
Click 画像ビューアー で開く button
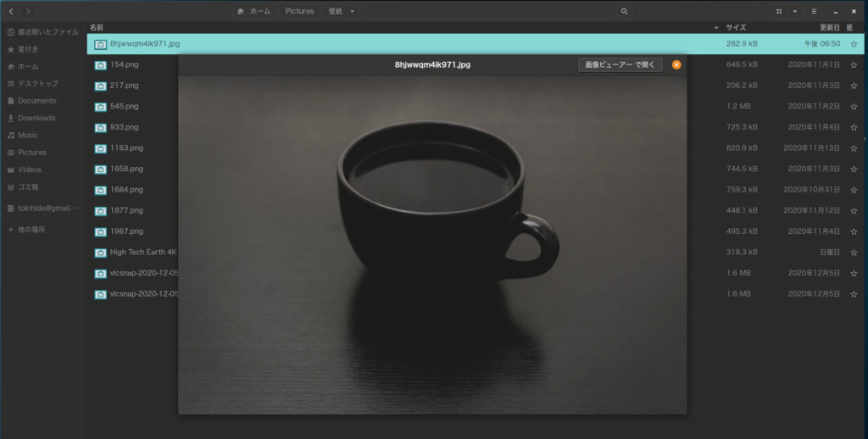click(x=620, y=64)
